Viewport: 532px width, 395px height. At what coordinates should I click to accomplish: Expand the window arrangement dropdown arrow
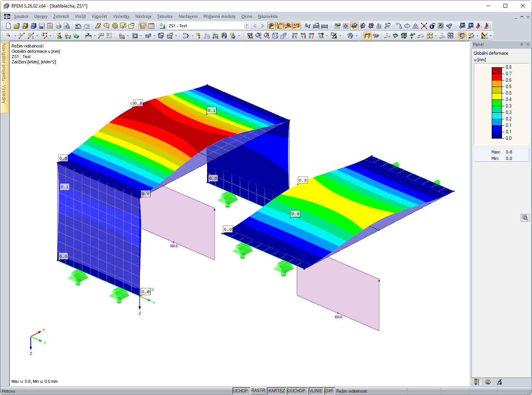436,36
